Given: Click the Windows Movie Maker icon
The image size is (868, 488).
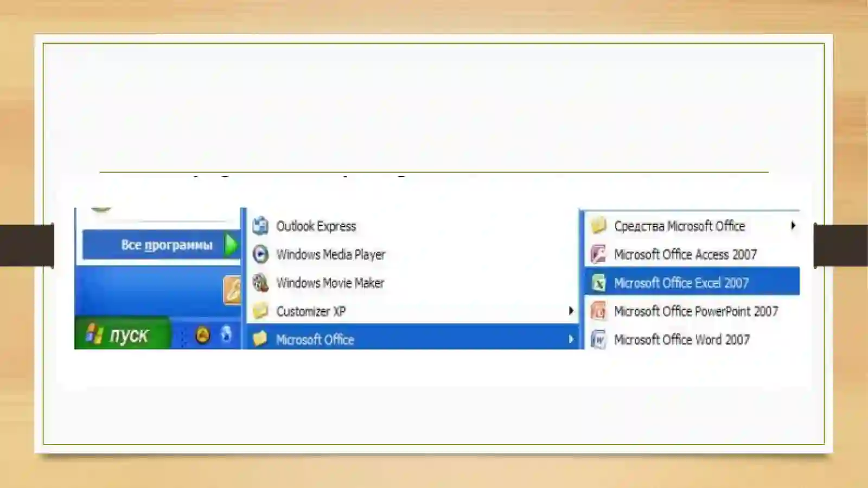Looking at the screenshot, I should (260, 282).
